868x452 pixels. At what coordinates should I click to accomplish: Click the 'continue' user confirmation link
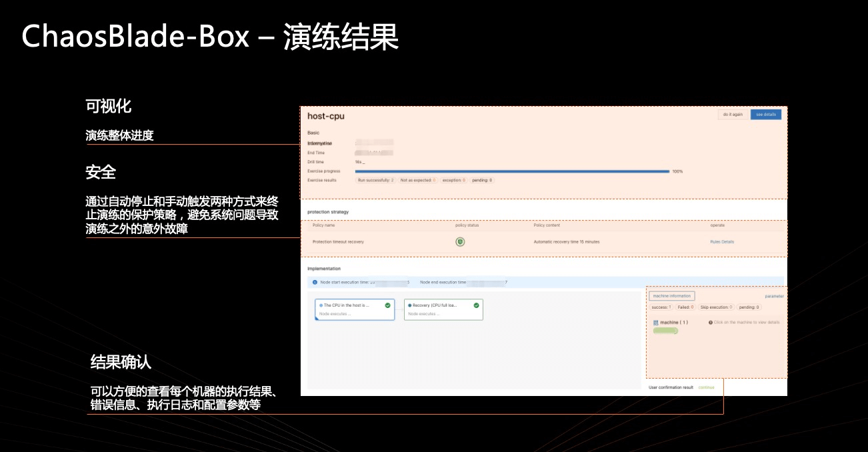click(x=706, y=387)
